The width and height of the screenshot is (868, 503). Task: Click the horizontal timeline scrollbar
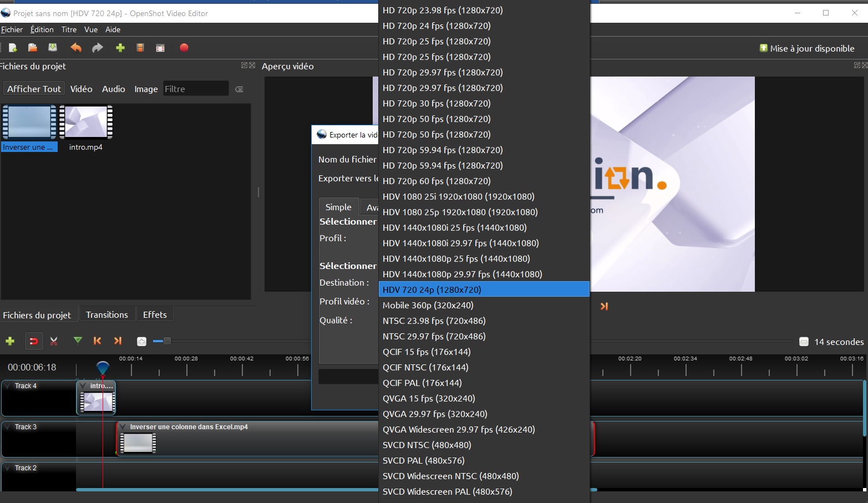pyautogui.click(x=337, y=490)
